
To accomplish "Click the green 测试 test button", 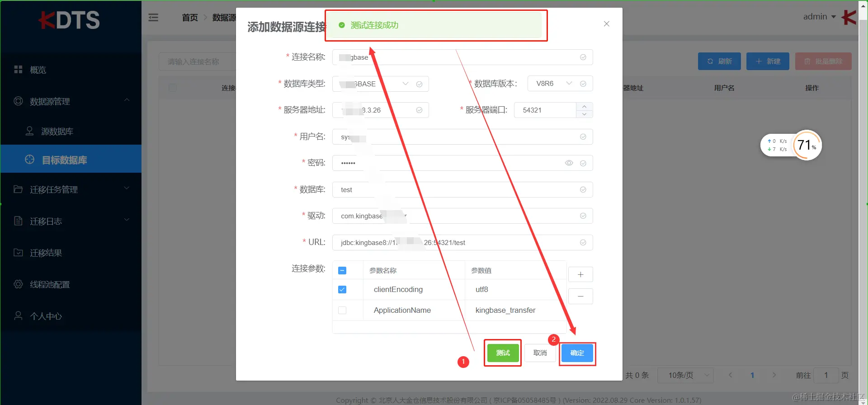I will point(503,353).
